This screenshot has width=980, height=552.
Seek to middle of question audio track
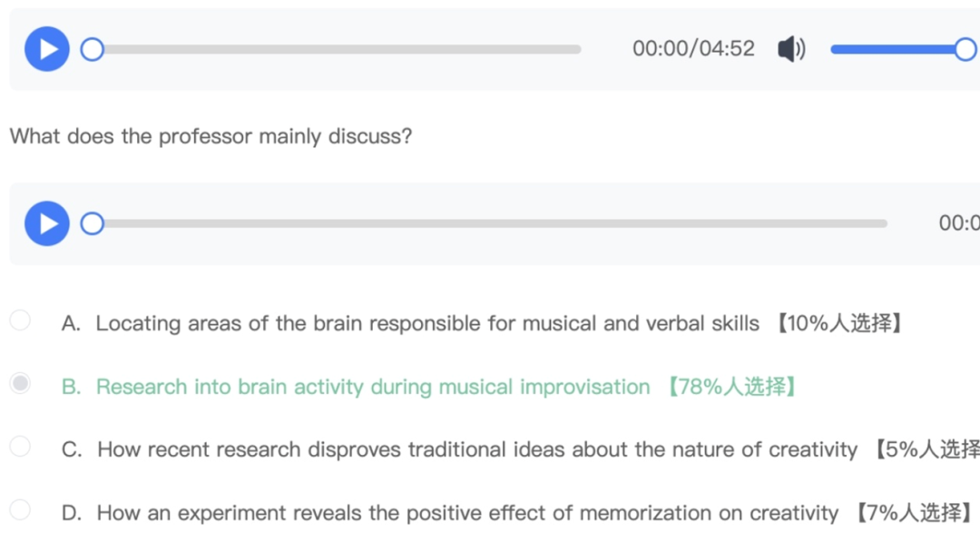coord(490,223)
